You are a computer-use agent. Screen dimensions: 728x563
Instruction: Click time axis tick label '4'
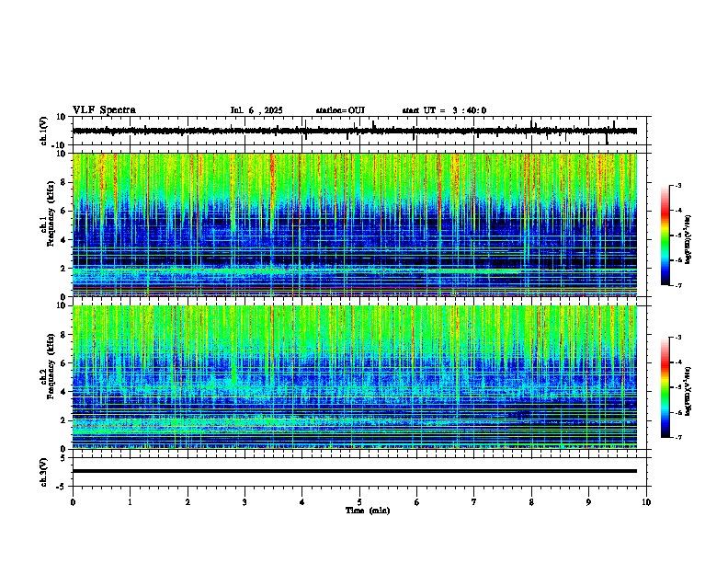point(302,502)
